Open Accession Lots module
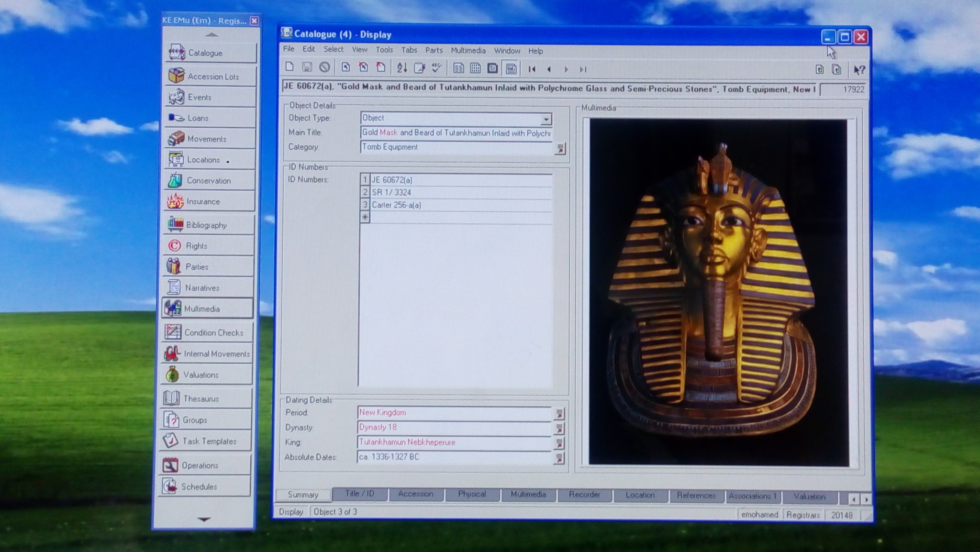The width and height of the screenshot is (980, 552). [x=211, y=76]
